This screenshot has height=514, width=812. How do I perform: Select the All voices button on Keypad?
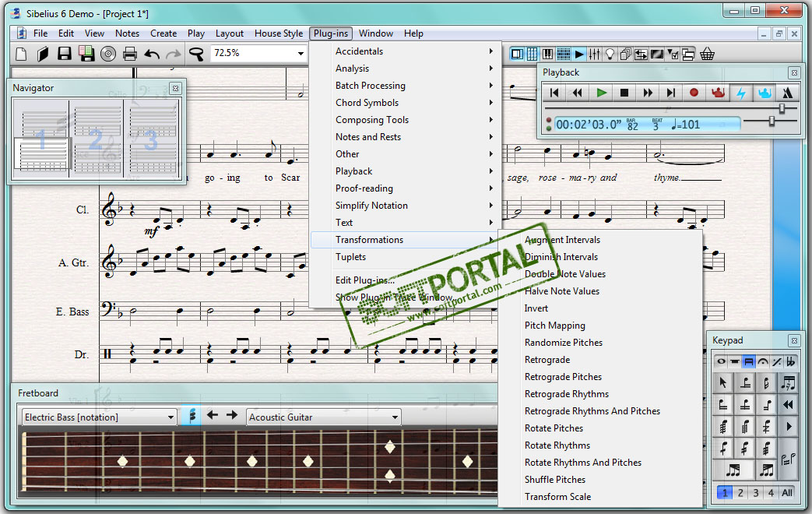tap(787, 492)
